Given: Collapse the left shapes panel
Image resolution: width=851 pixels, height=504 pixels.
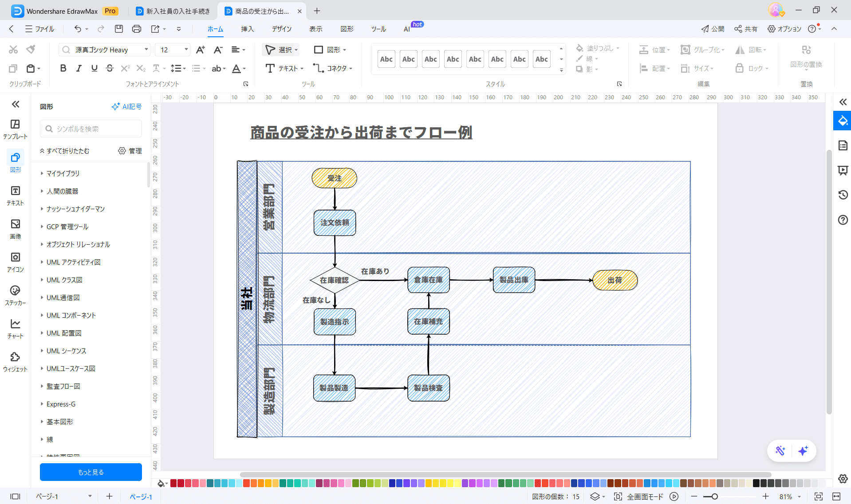Looking at the screenshot, I should (x=16, y=104).
